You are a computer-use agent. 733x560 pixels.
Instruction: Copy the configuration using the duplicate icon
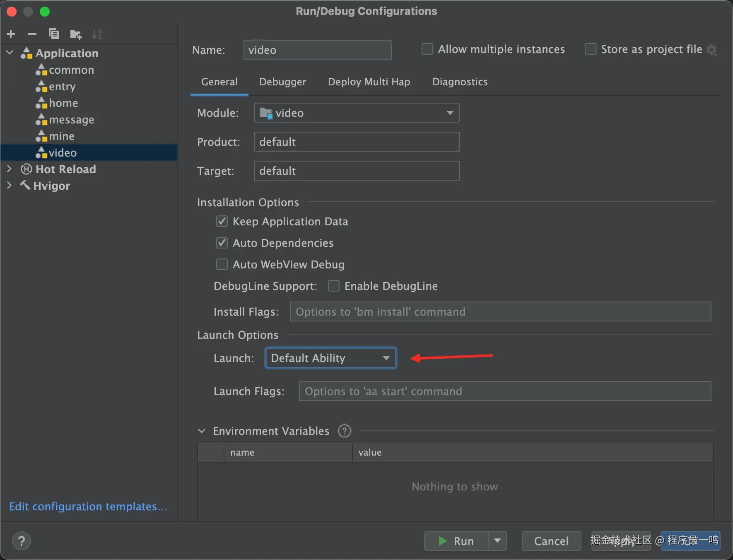point(54,34)
